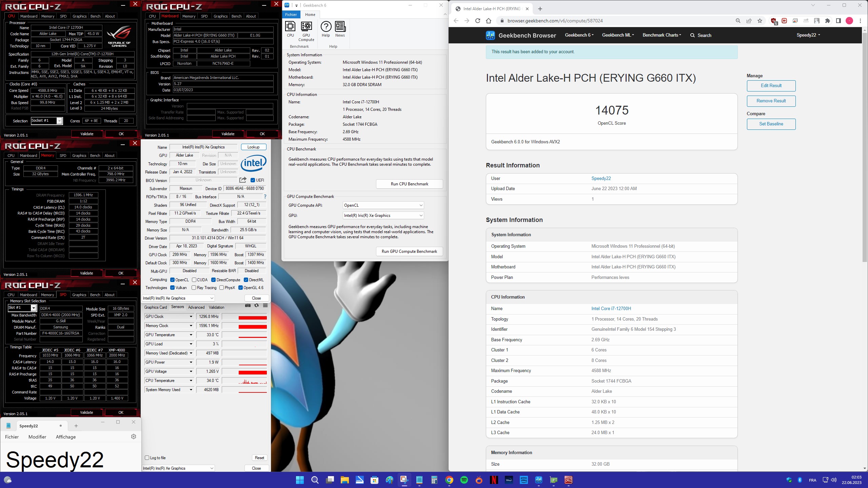This screenshot has height=488, width=868.
Task: Expand the GPU Voltage sensor dropdown arrow
Action: pos(191,371)
